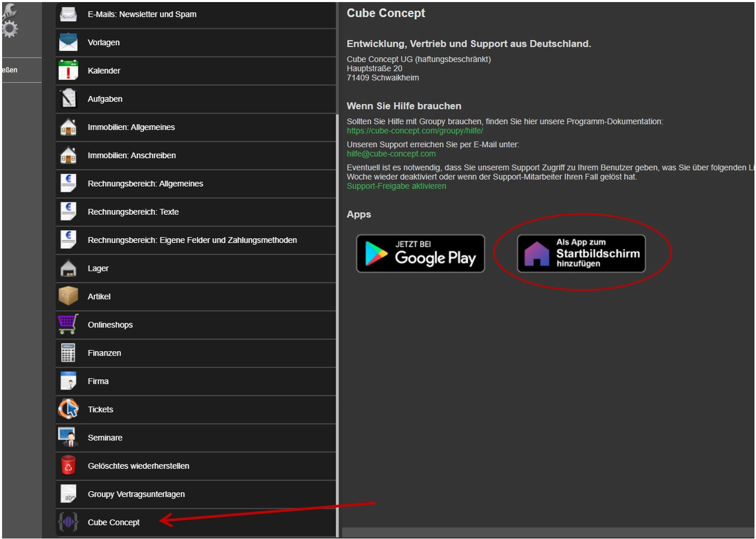The height and width of the screenshot is (539, 756).
Task: Click the Tickets lifebuoy icon
Action: pyautogui.click(x=68, y=409)
